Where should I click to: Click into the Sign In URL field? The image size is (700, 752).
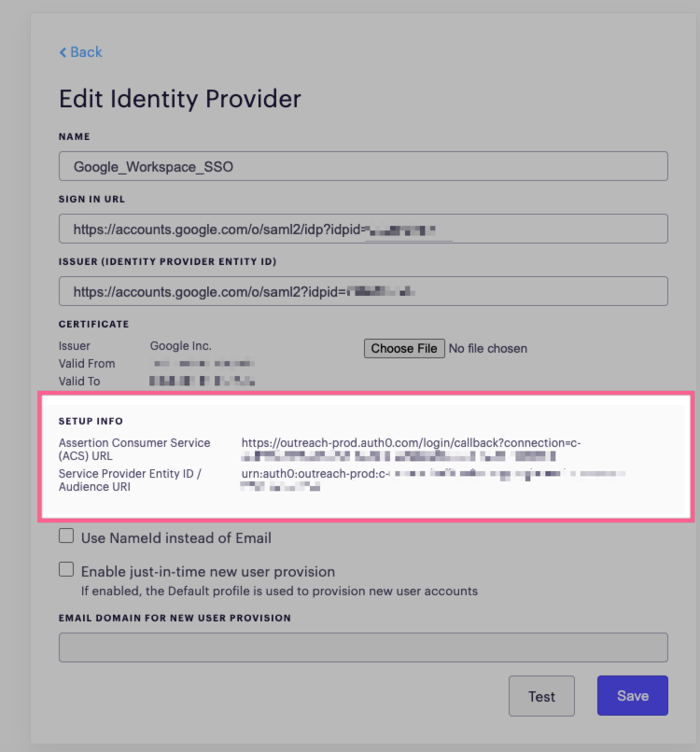[x=363, y=229]
